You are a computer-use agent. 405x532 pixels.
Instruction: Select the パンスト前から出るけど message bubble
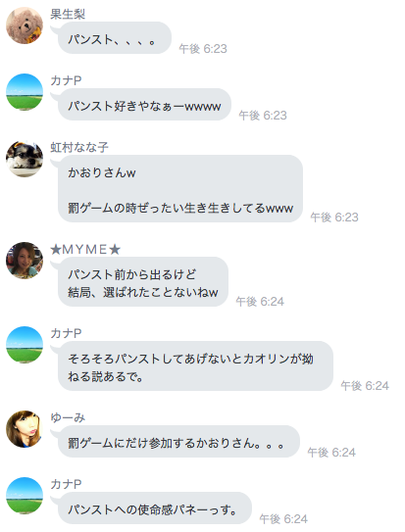(143, 281)
